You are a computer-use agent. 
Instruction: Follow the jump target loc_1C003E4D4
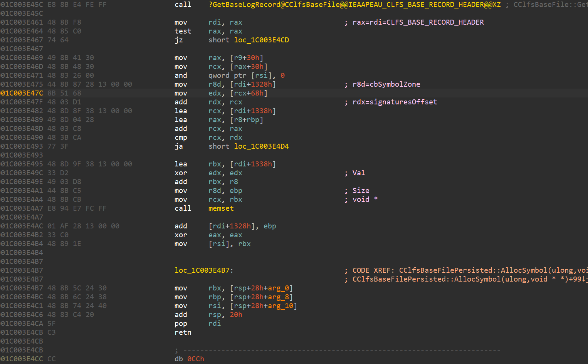coord(261,146)
